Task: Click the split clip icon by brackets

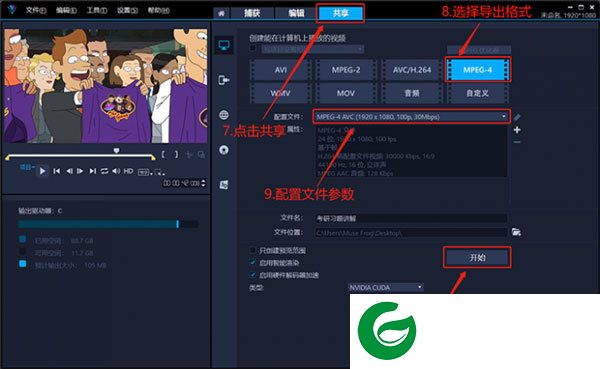Action: 189,155
